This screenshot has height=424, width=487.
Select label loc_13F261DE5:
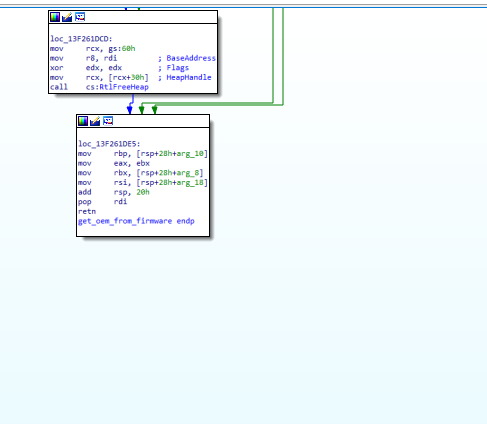109,144
